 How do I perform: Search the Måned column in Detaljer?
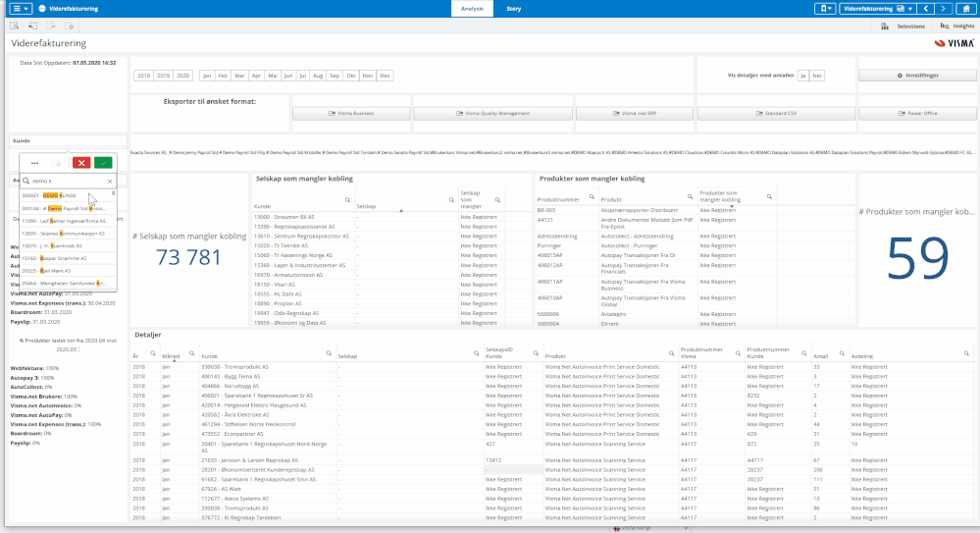(191, 353)
